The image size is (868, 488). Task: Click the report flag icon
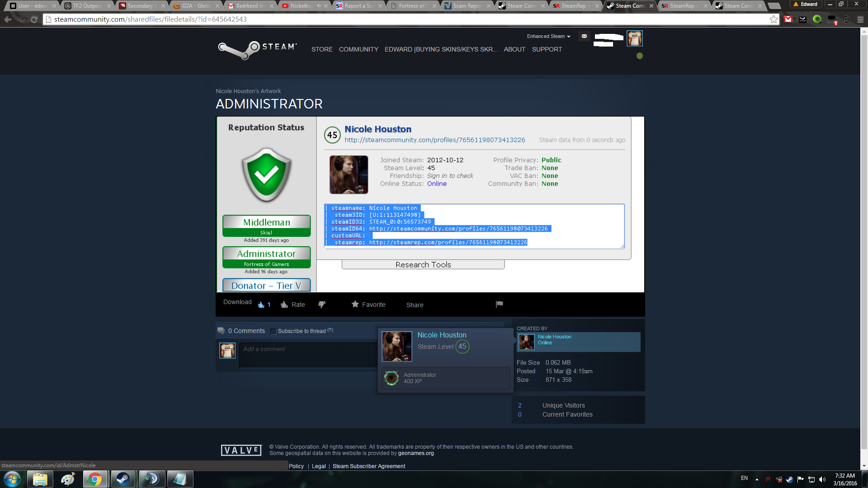499,304
